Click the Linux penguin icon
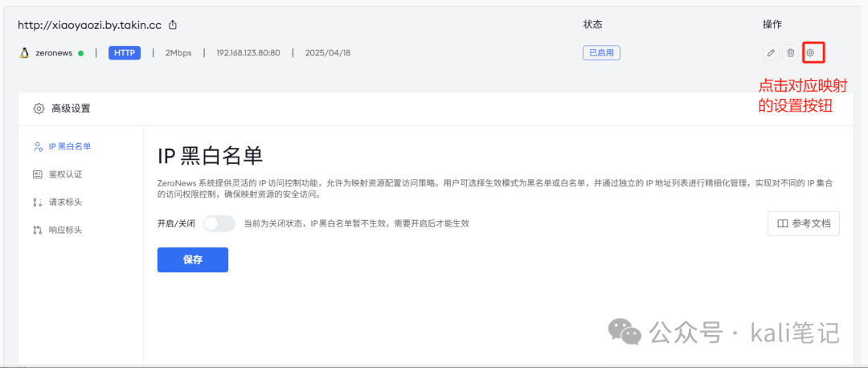The image size is (868, 368). (x=25, y=53)
